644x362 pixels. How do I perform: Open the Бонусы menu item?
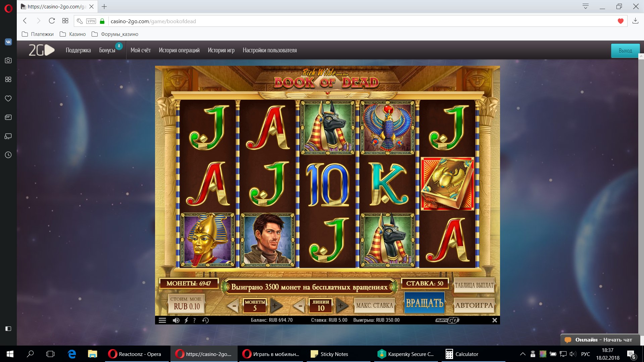[107, 50]
